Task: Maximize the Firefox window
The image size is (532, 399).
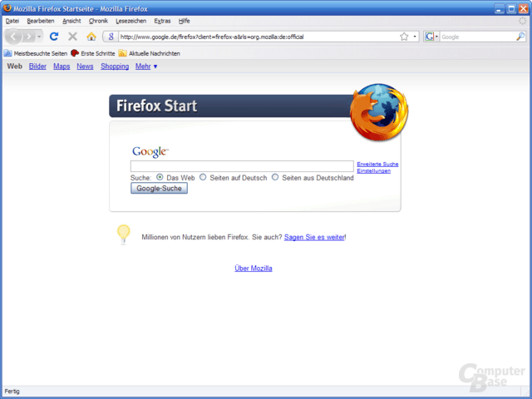Action: (x=511, y=8)
